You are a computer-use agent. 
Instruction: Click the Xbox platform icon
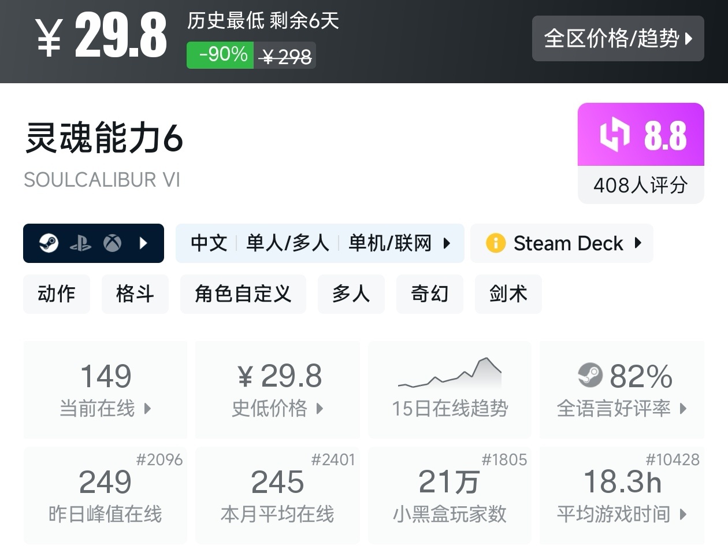(x=112, y=243)
